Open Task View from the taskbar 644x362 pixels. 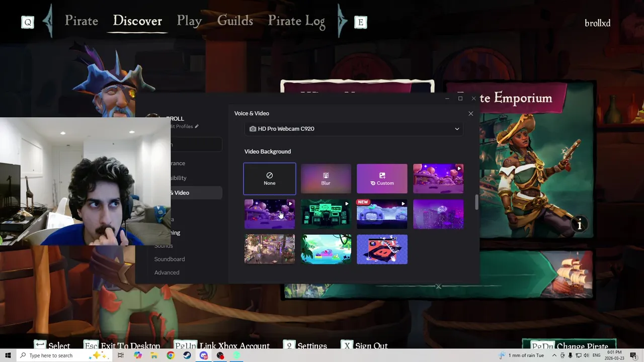(x=121, y=355)
